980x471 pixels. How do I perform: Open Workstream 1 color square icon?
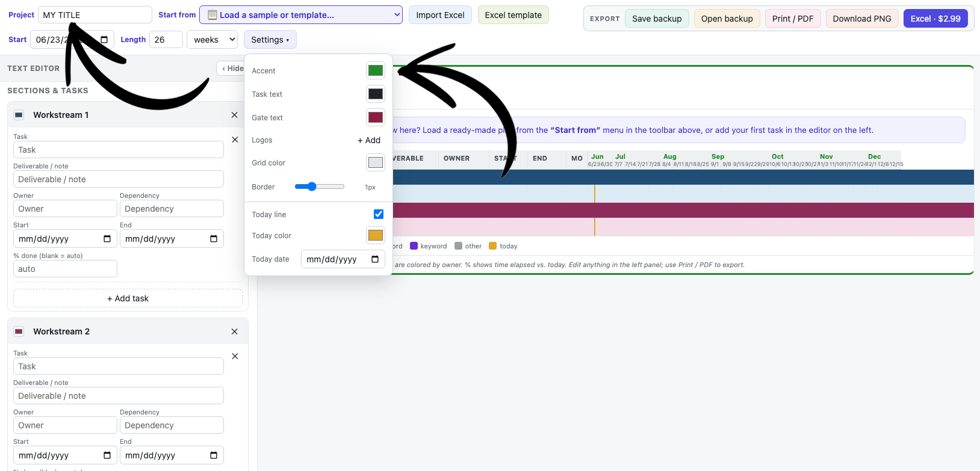coord(19,115)
